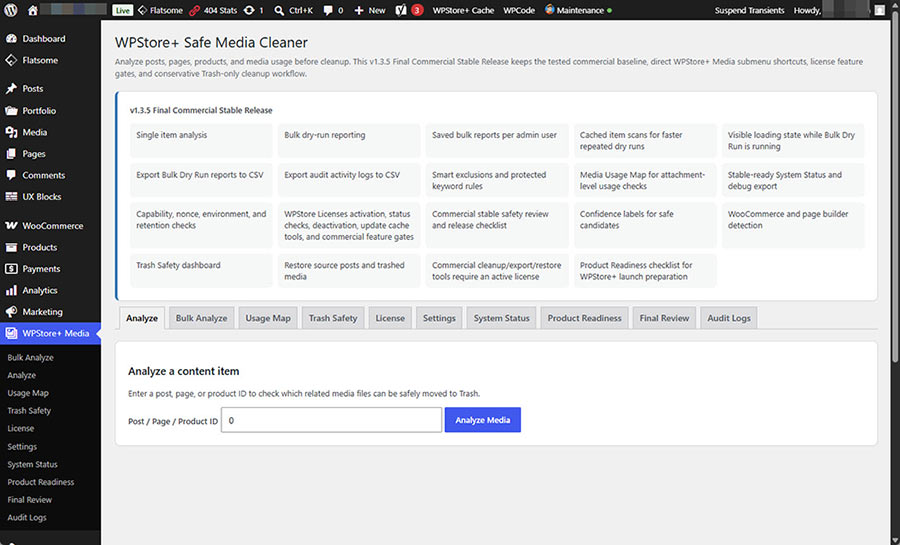Switch to the System Status tab

coord(502,318)
